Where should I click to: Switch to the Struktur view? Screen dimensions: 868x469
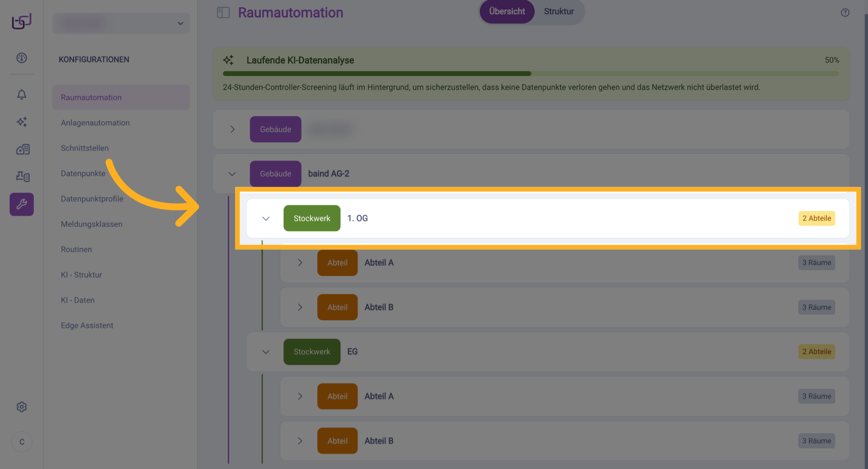pos(559,12)
